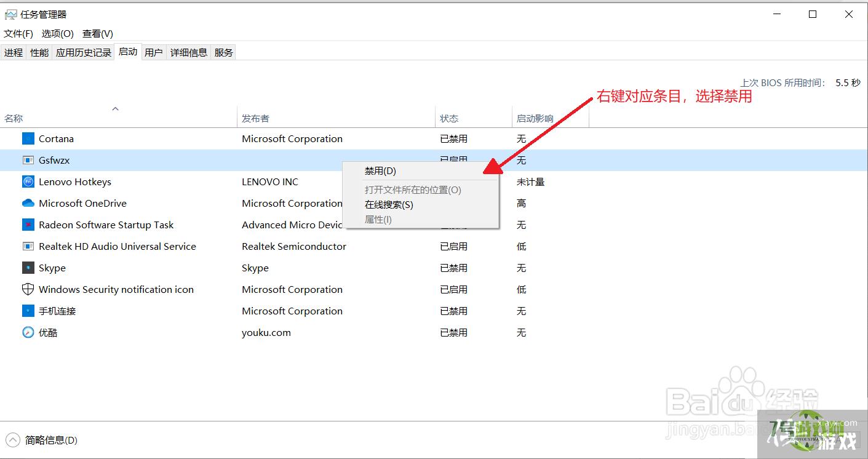Click Windows Security's 低 startup impact value
Image resolution: width=868 pixels, height=459 pixels.
[521, 290]
